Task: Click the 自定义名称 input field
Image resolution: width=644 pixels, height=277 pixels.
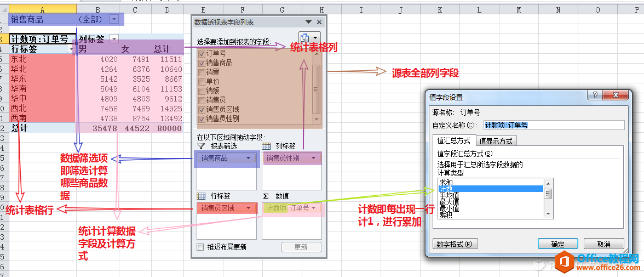Action: (x=554, y=125)
